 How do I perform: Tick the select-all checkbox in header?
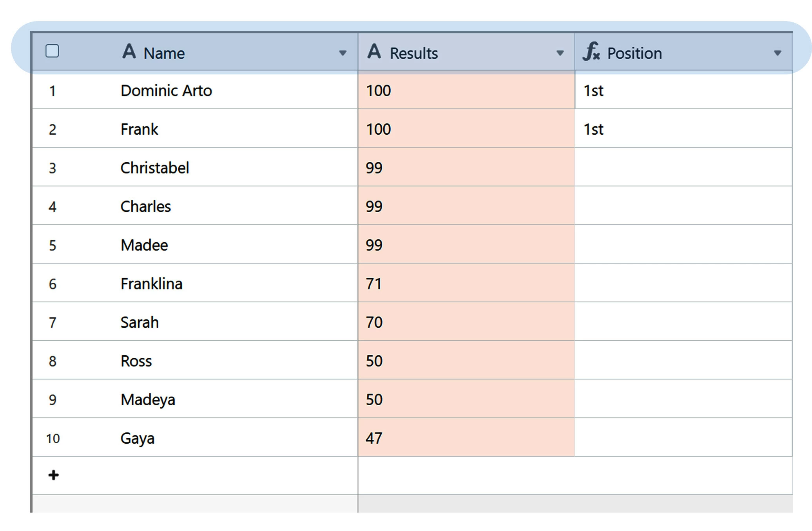[52, 51]
